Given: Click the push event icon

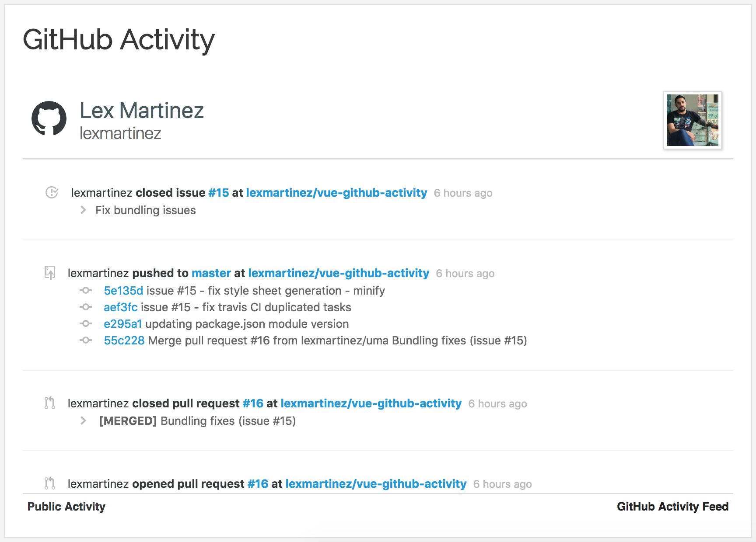Looking at the screenshot, I should (x=50, y=273).
